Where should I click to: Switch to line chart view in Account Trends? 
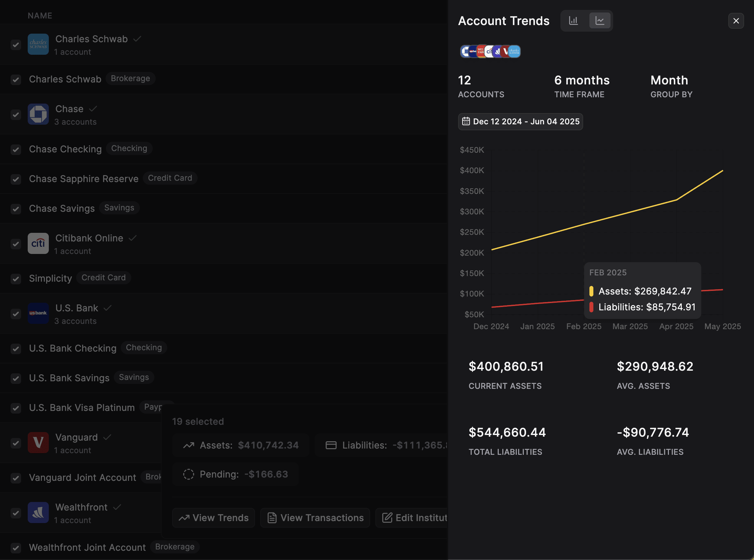click(600, 21)
